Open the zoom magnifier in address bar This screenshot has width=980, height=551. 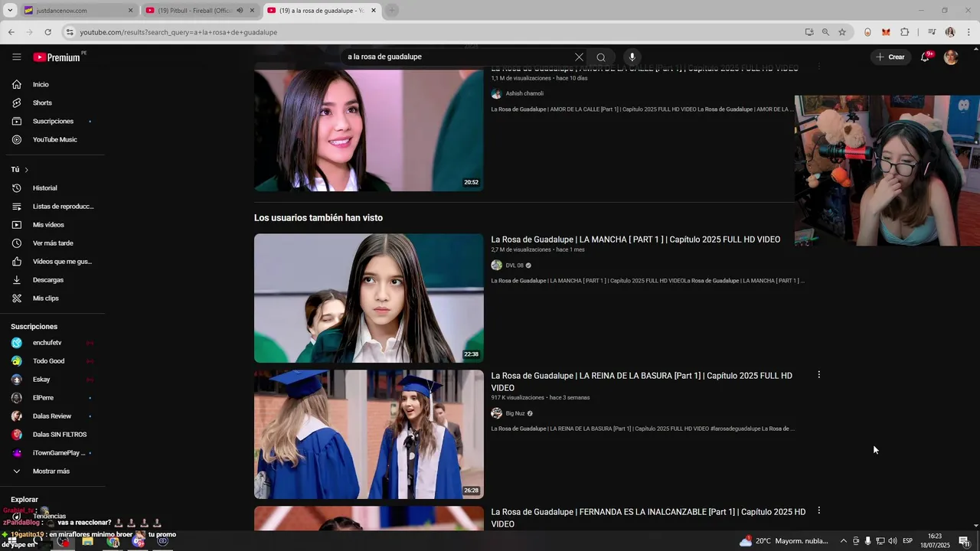click(825, 32)
